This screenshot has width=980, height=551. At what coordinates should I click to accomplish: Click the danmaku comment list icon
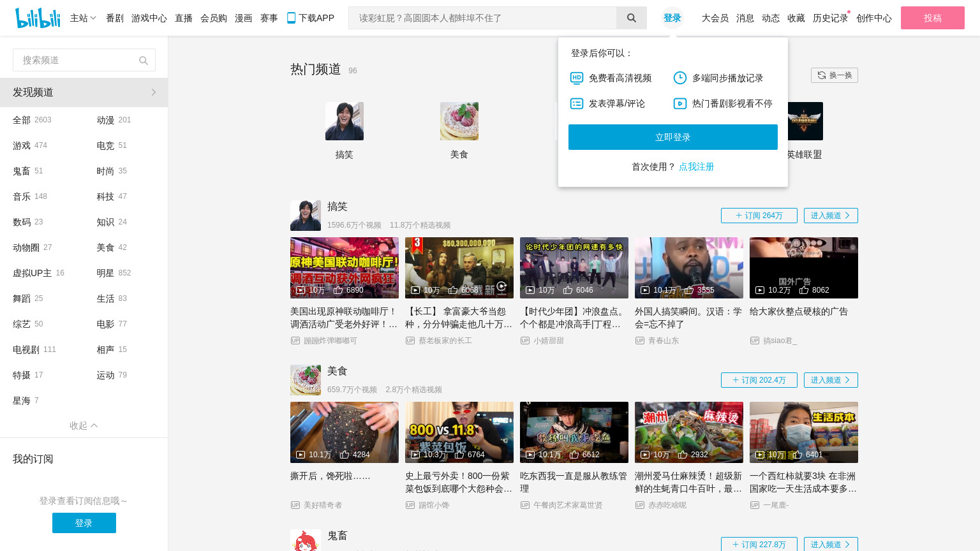(x=577, y=103)
